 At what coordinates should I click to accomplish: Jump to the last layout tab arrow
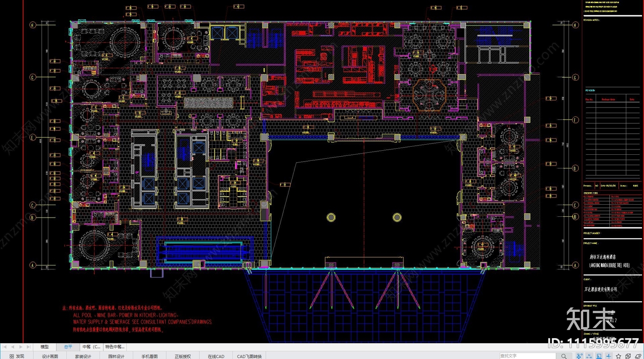[x=29, y=347]
